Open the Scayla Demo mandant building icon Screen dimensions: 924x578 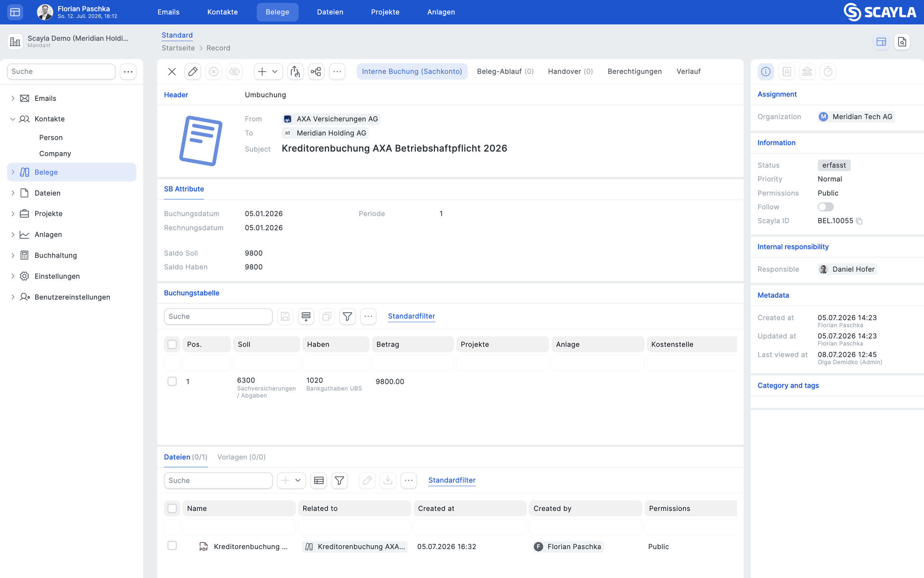(x=15, y=41)
